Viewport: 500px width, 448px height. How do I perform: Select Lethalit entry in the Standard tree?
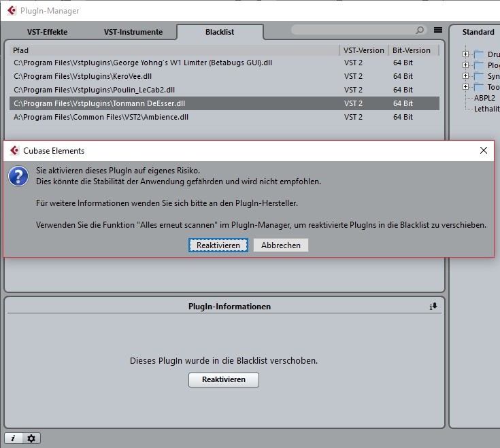pos(487,109)
